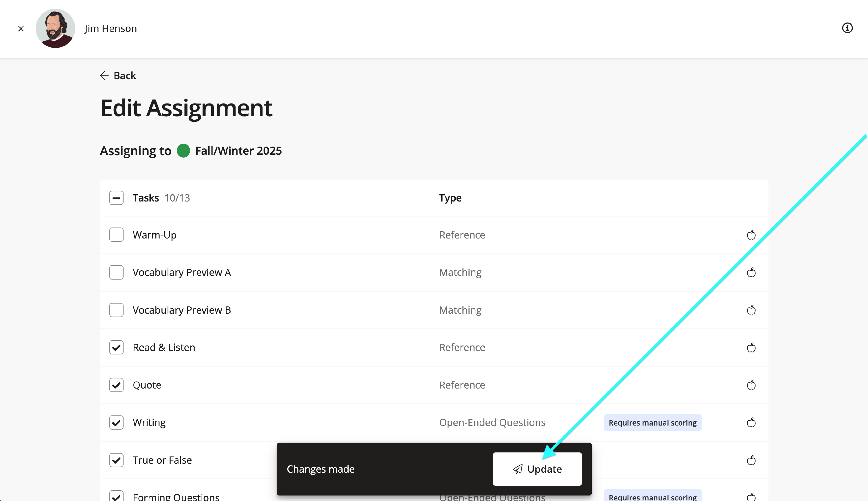Toggle the select-all Tasks checkbox
Viewport: 868px width, 501px height.
pyautogui.click(x=116, y=198)
